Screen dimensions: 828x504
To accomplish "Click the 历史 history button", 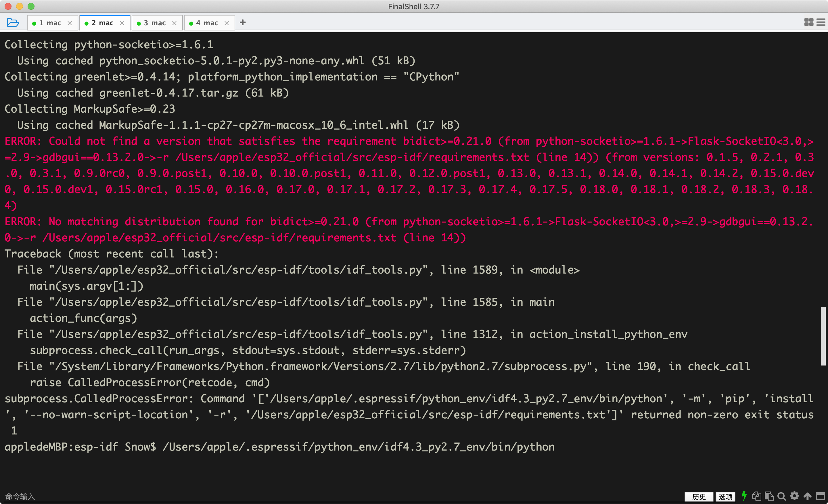I will (699, 496).
